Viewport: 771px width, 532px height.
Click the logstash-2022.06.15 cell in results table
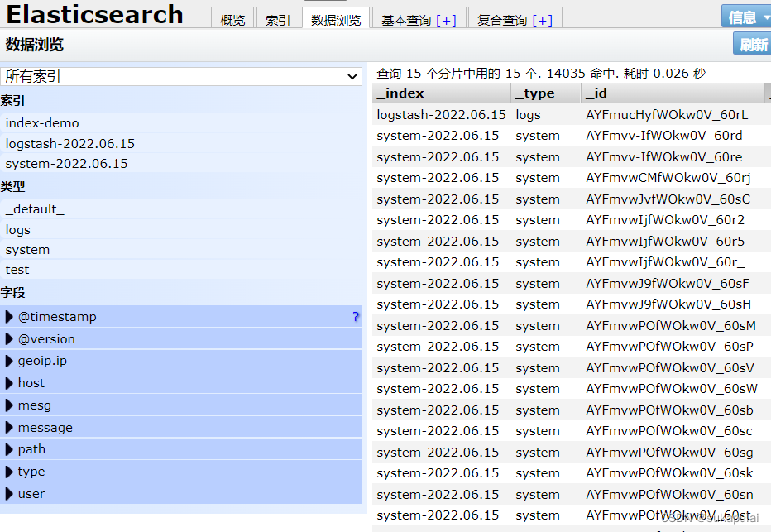coord(441,114)
